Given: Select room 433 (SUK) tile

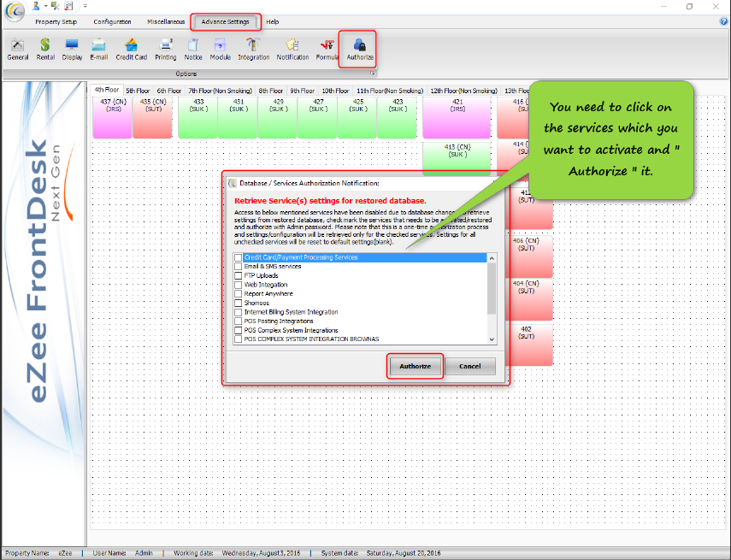Looking at the screenshot, I should click(197, 117).
